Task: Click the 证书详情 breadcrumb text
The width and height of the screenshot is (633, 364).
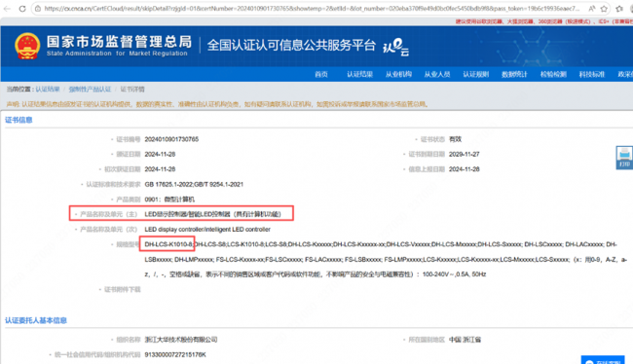Action: [x=132, y=90]
